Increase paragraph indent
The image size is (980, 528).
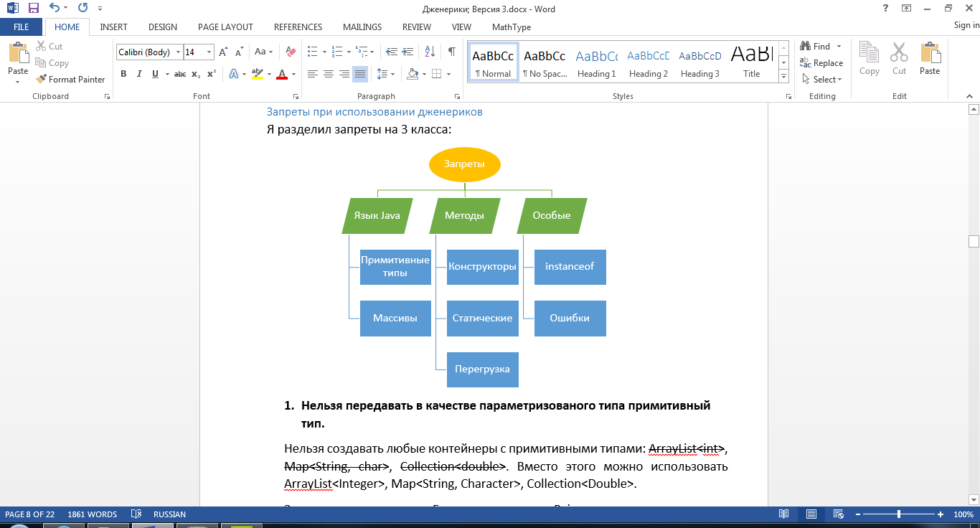tap(407, 52)
